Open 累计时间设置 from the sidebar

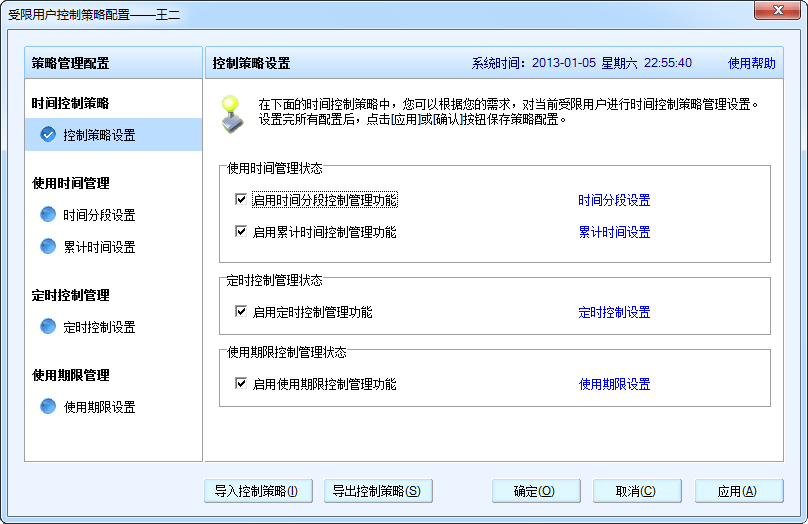point(99,247)
